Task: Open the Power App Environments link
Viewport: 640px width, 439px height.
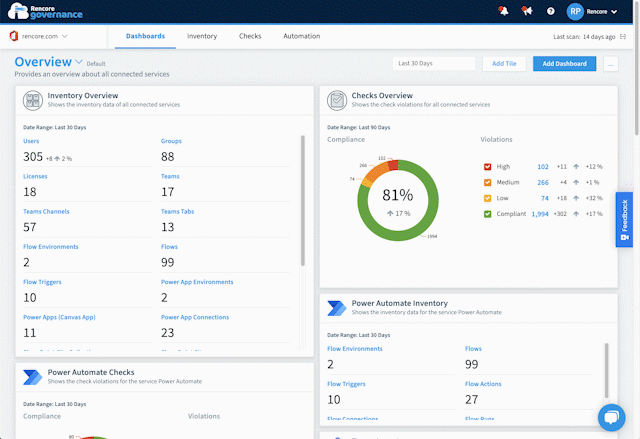Action: click(x=197, y=282)
